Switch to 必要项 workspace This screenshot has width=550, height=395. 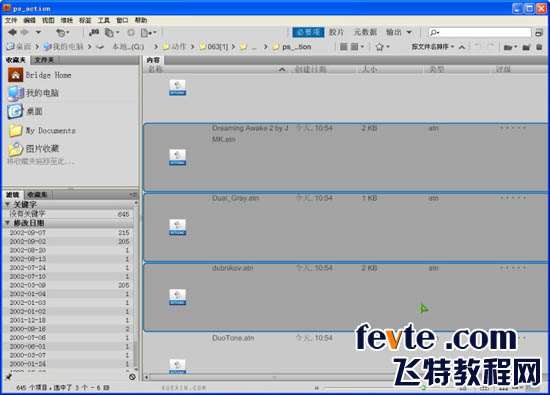coord(308,32)
